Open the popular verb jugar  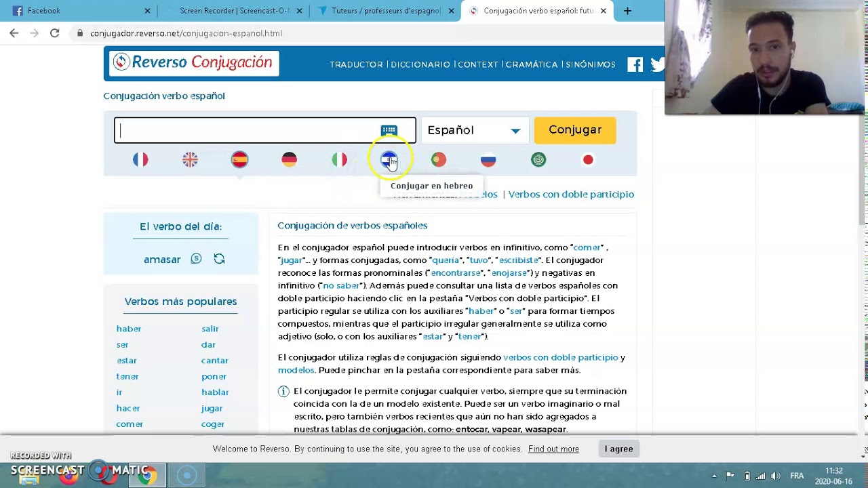[212, 409]
